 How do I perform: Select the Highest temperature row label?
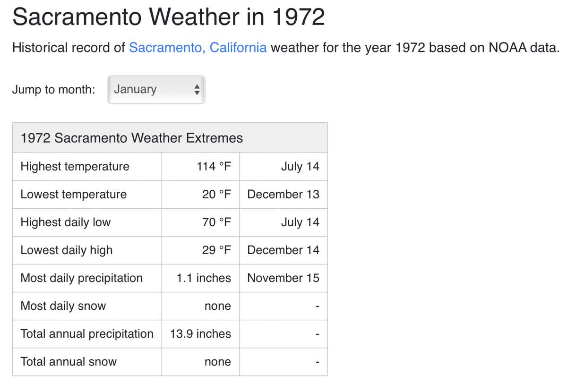coord(75,166)
